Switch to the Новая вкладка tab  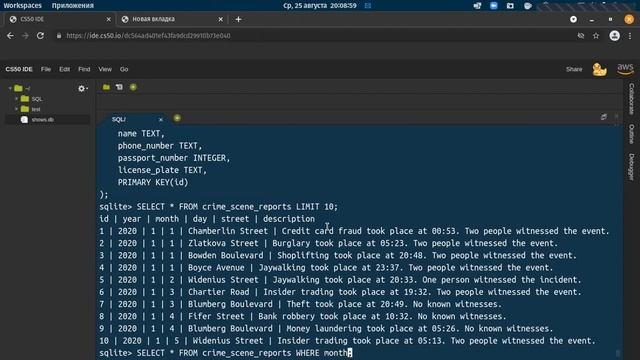(x=171, y=19)
